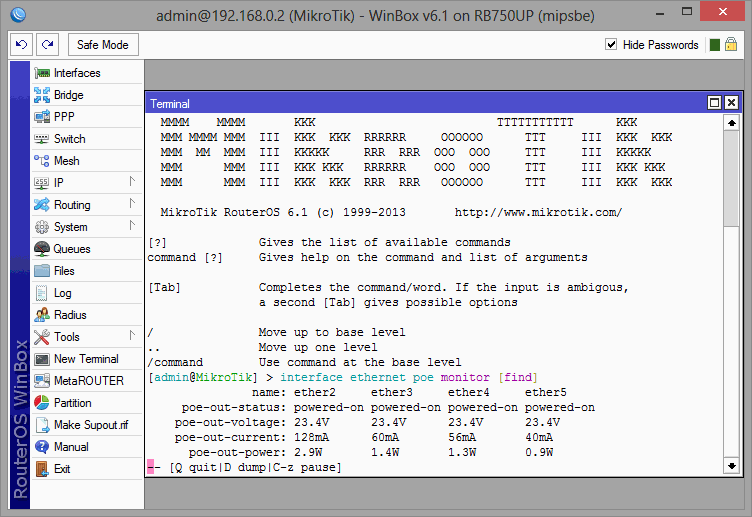Click the 'poe-out-voltage:' label text
This screenshot has height=517, width=752.
[230, 423]
